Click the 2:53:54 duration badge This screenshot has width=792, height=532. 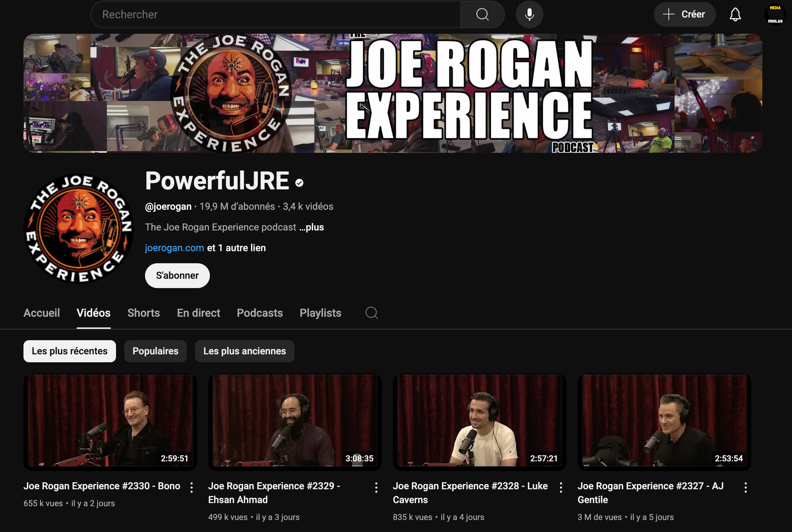click(729, 458)
